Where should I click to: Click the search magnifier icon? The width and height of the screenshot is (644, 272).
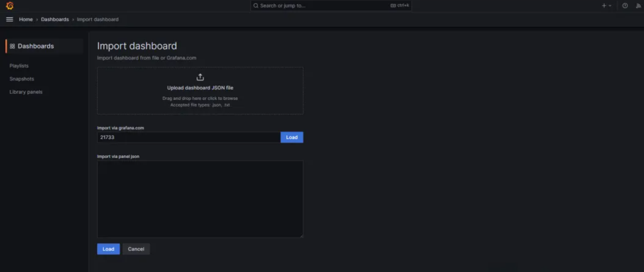tap(256, 6)
